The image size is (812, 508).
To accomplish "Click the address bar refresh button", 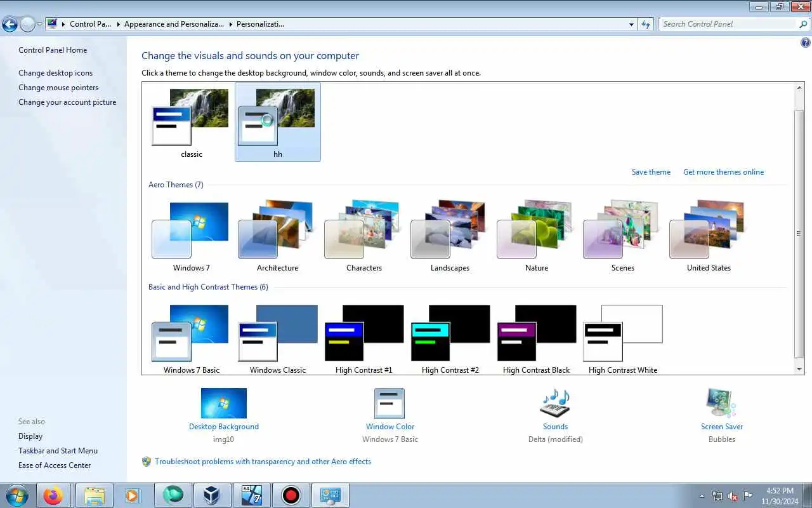I will (x=646, y=24).
